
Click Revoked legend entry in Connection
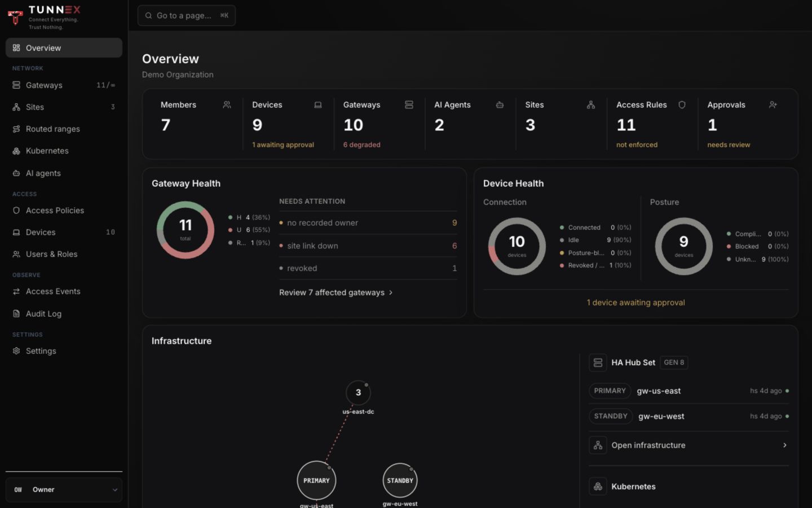(x=595, y=265)
